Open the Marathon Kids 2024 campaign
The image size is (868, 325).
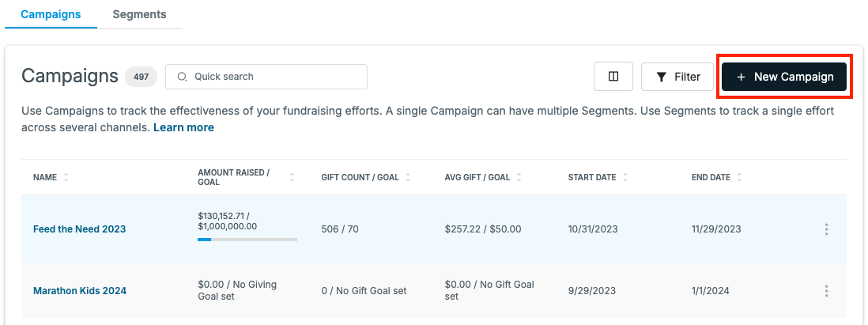click(80, 291)
